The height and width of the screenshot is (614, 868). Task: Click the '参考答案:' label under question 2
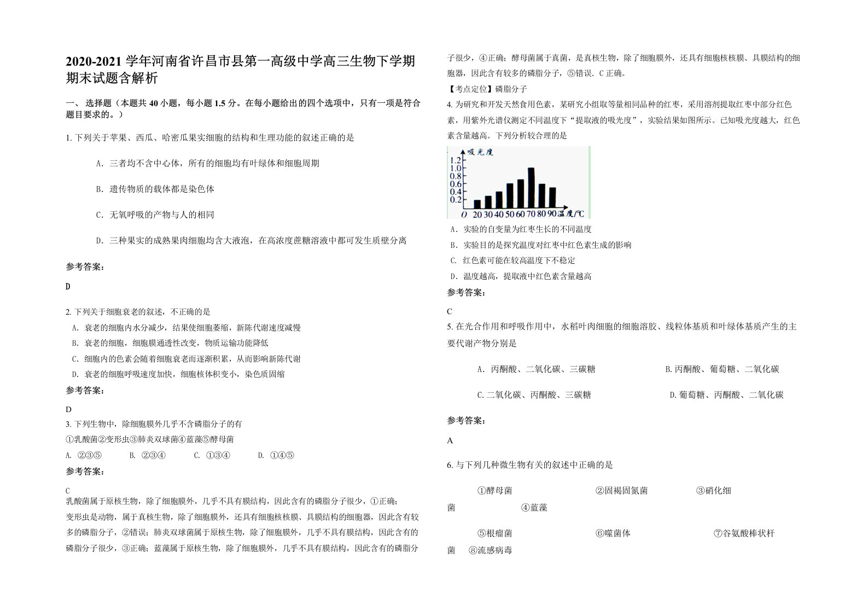point(85,391)
